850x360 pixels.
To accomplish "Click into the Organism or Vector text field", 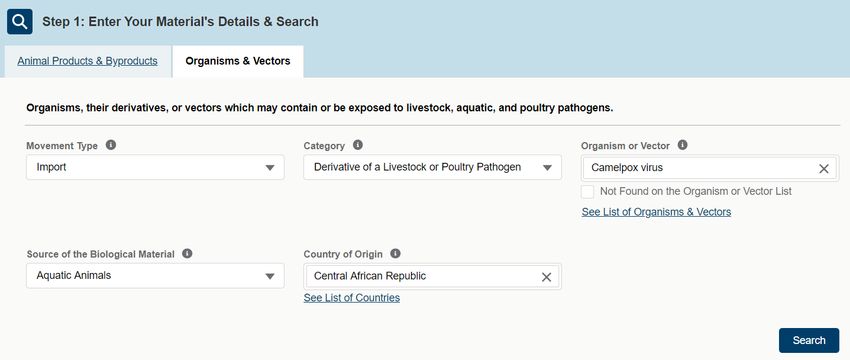I will coord(699,168).
